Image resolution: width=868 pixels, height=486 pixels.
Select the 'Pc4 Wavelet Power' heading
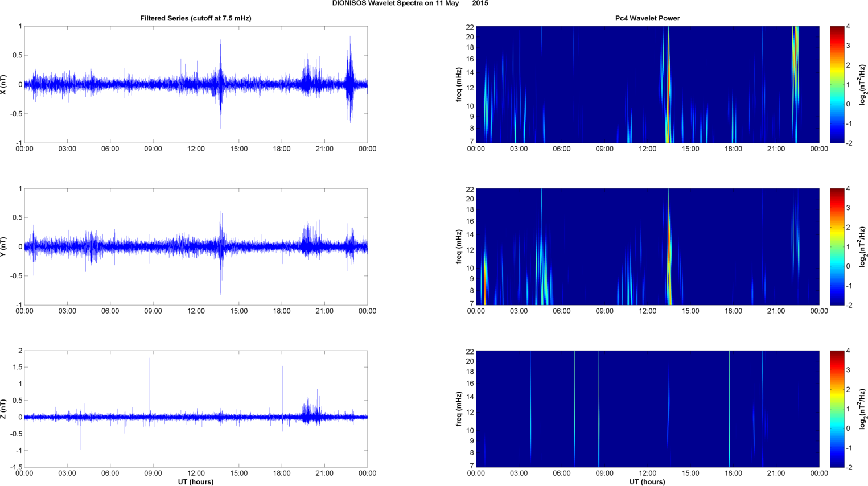[647, 18]
